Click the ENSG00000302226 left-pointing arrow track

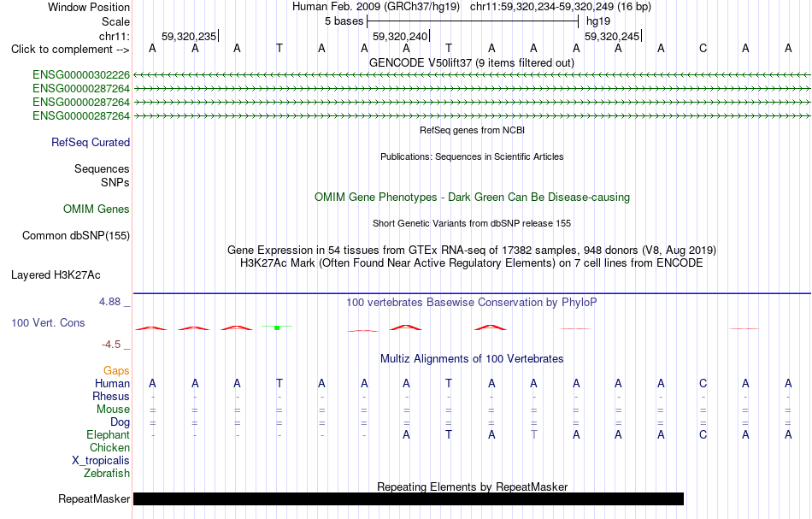point(472,75)
